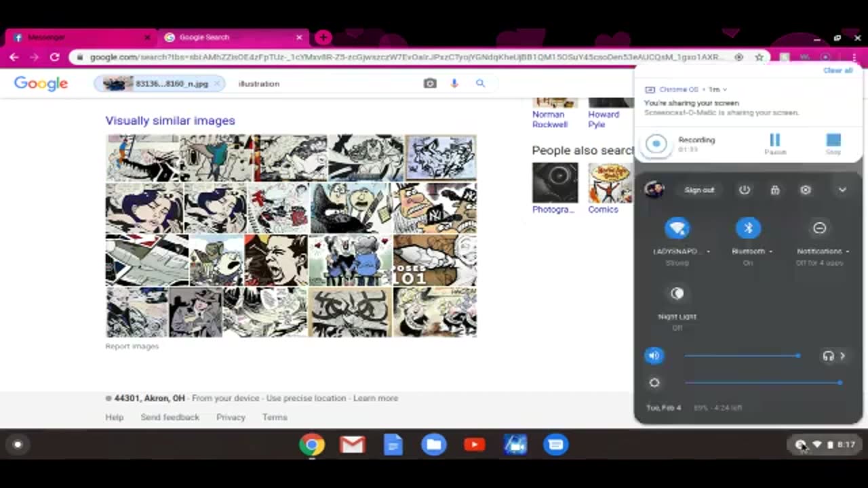868x488 pixels.
Task: Click Use precise location link
Action: click(x=306, y=399)
